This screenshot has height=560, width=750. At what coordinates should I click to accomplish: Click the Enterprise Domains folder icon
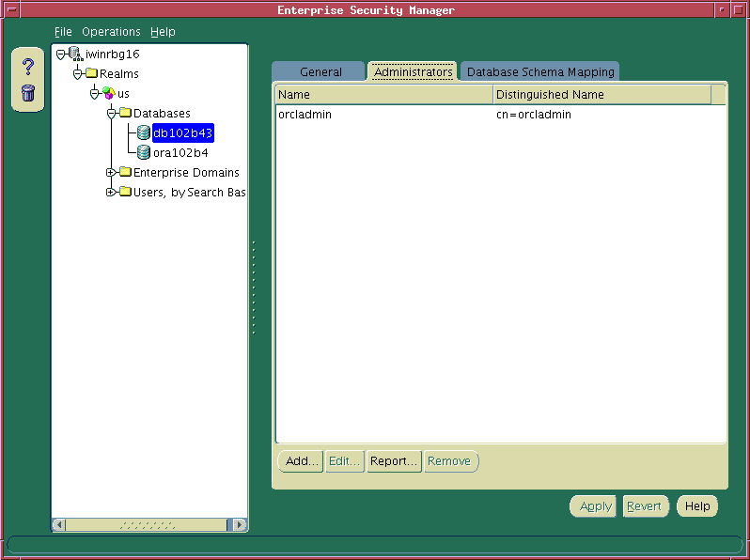(125, 173)
